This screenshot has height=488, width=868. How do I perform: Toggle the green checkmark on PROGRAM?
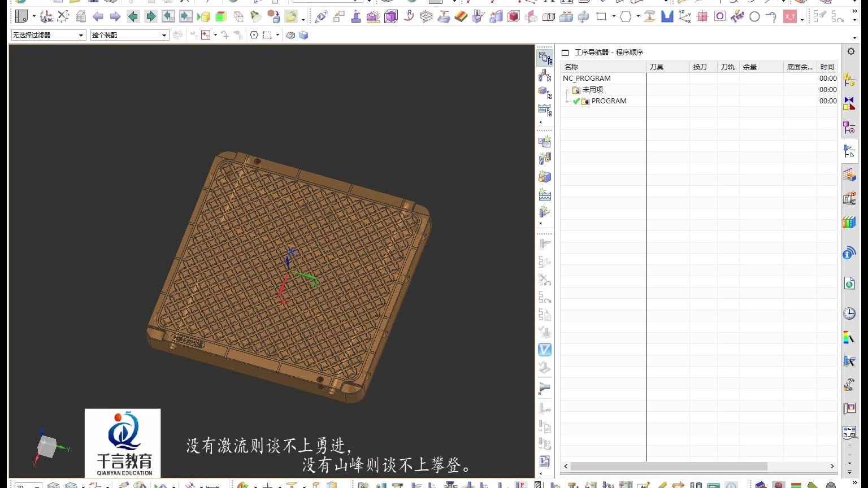click(576, 101)
